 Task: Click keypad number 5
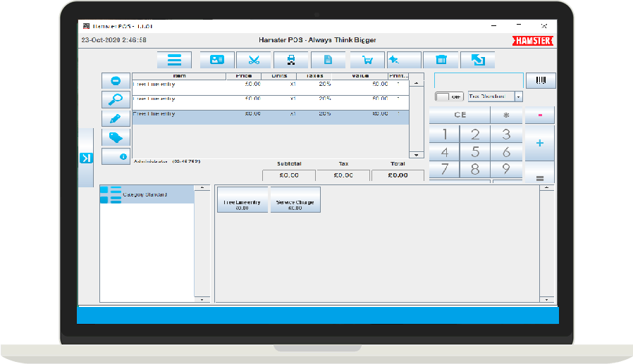475,152
